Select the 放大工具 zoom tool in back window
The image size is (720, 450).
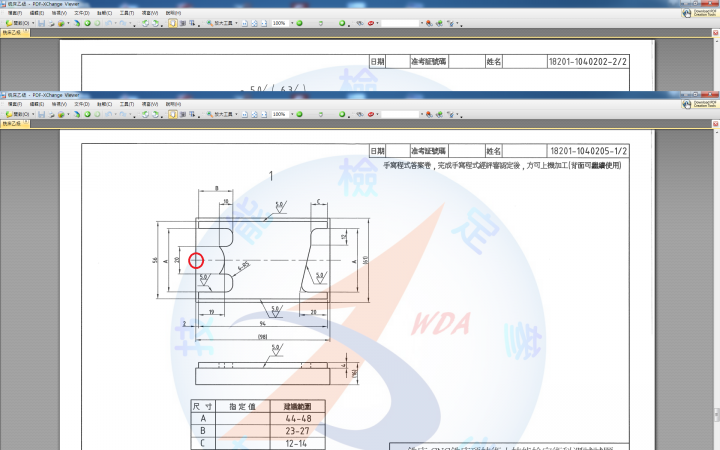(219, 23)
